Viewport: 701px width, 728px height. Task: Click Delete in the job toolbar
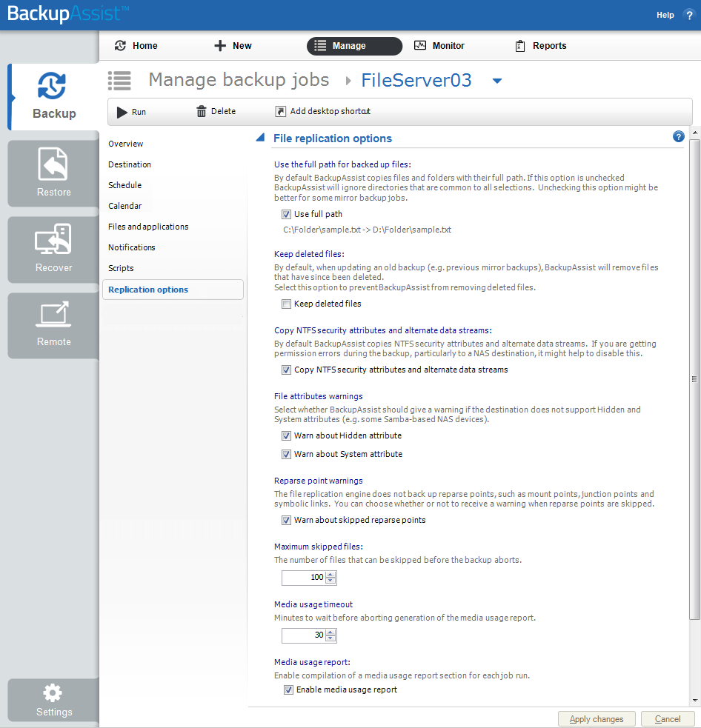(x=216, y=111)
